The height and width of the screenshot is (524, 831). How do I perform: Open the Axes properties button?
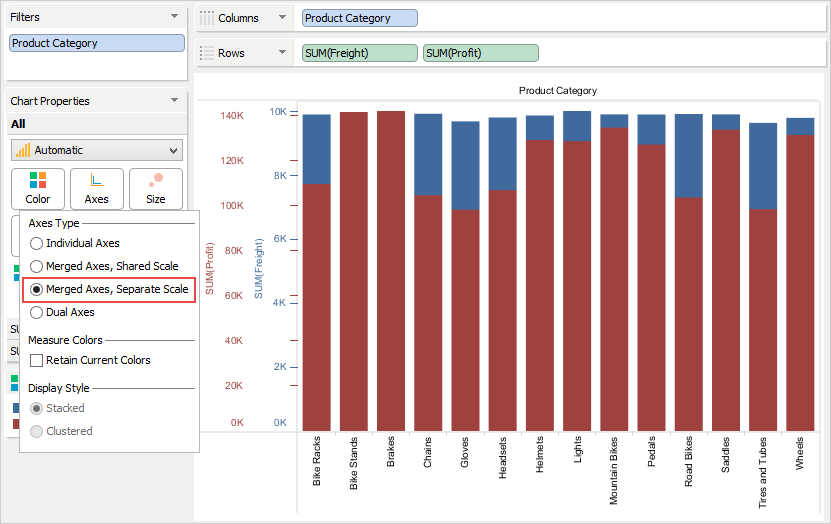(x=96, y=189)
